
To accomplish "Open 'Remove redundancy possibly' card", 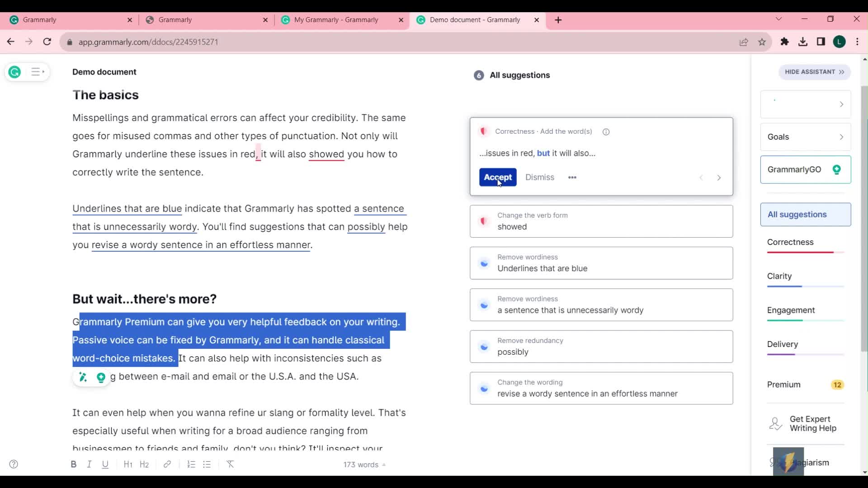I will pos(601,347).
